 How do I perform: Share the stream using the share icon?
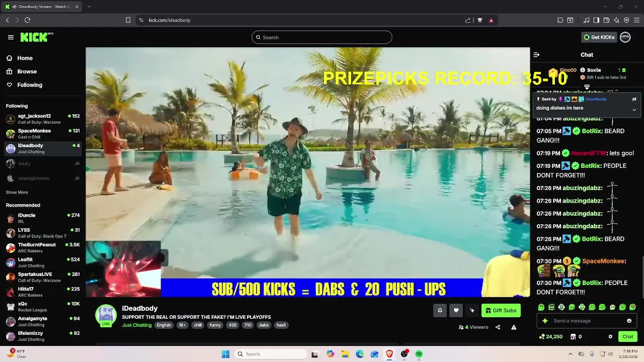click(498, 327)
